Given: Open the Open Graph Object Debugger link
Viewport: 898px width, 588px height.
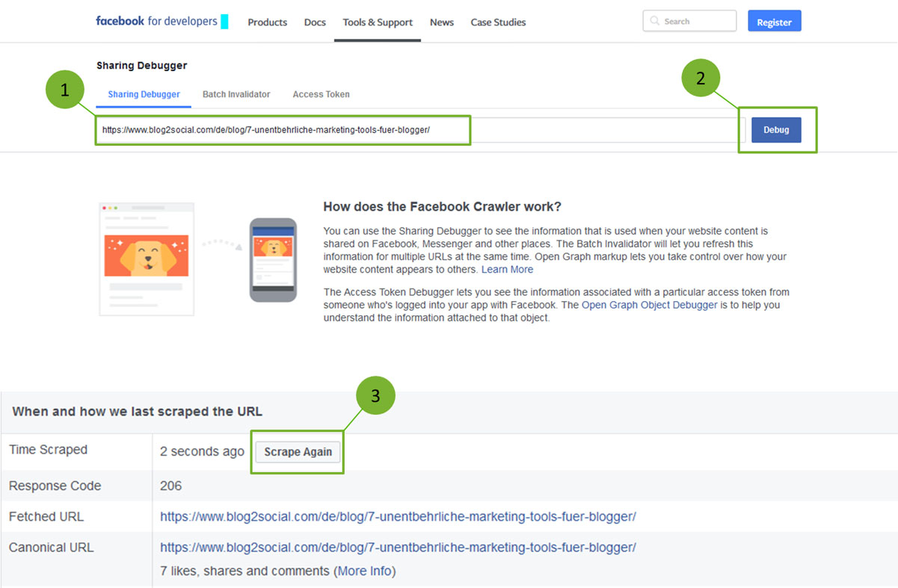Looking at the screenshot, I should tap(648, 305).
